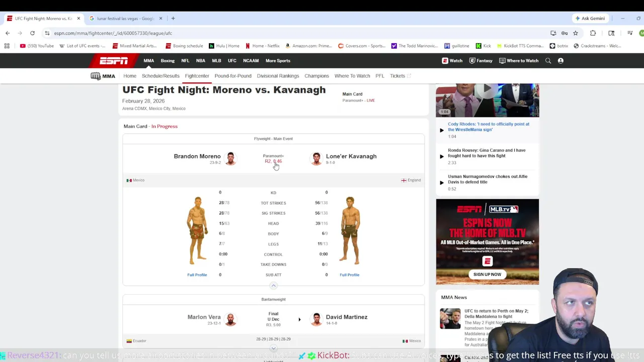The image size is (644, 362).
Task: Open the apps grid in the bookmarks bar
Action: [x=7, y=46]
